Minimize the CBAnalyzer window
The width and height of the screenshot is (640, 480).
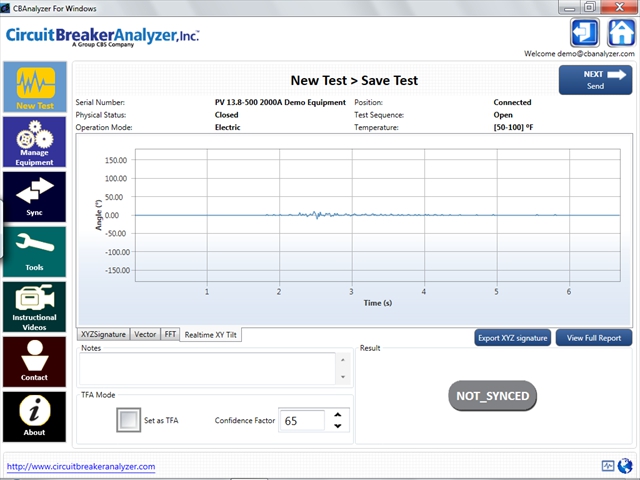click(x=569, y=7)
